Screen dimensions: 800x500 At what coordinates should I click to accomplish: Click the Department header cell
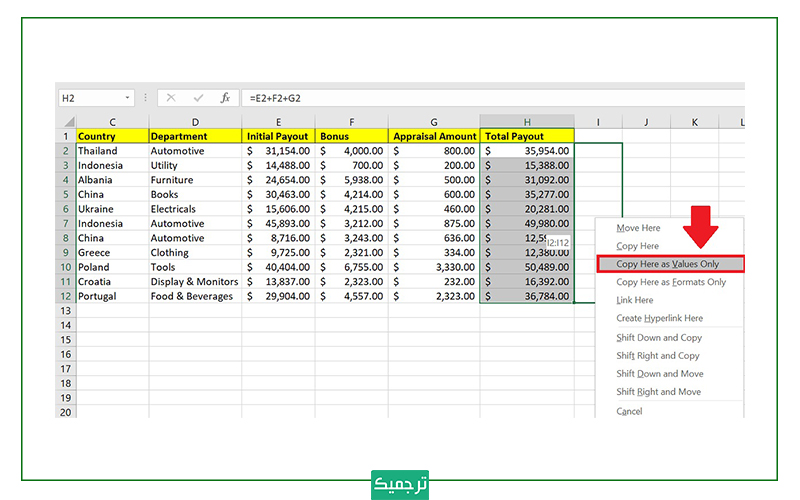(195, 136)
